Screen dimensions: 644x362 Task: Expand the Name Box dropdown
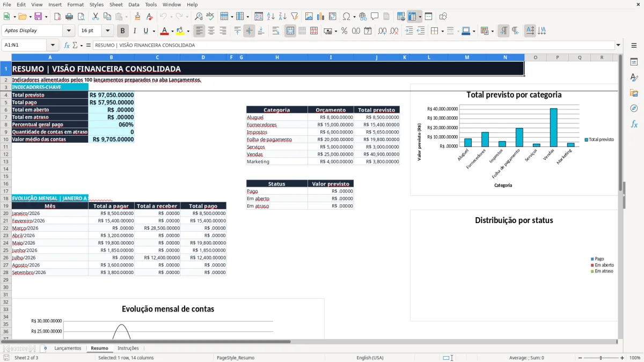coord(53,46)
